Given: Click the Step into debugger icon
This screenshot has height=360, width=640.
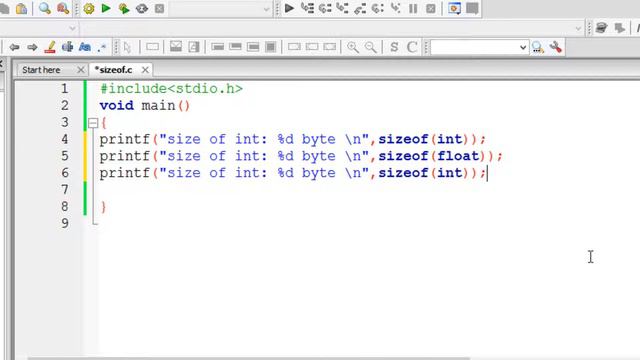Looking at the screenshot, I should click(342, 8).
